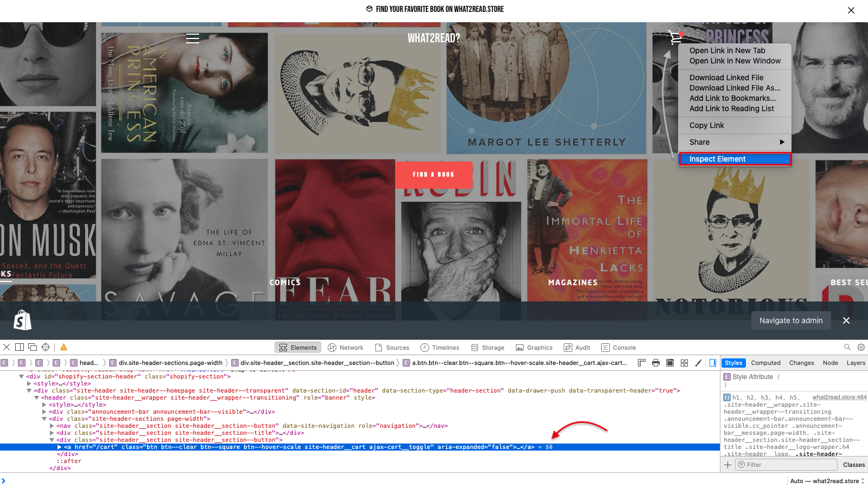Expand the site-header__section--title div

(x=52, y=433)
